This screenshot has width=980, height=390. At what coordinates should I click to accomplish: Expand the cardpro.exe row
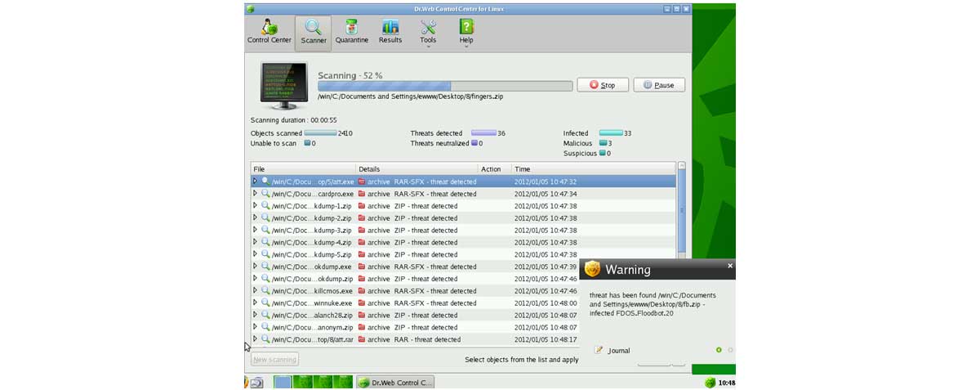(255, 194)
